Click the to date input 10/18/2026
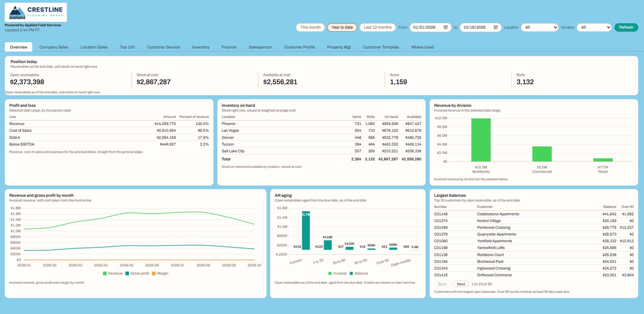The width and height of the screenshot is (644, 314). pos(481,27)
